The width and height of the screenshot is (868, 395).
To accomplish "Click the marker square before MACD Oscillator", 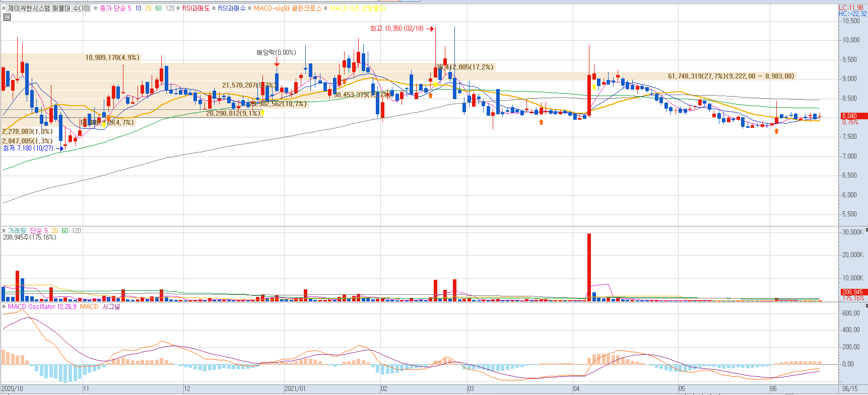I will pyautogui.click(x=4, y=306).
